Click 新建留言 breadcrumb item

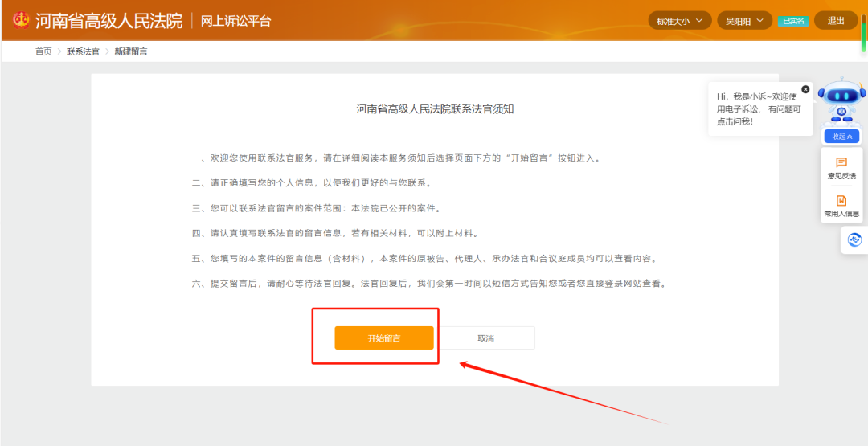pyautogui.click(x=131, y=51)
